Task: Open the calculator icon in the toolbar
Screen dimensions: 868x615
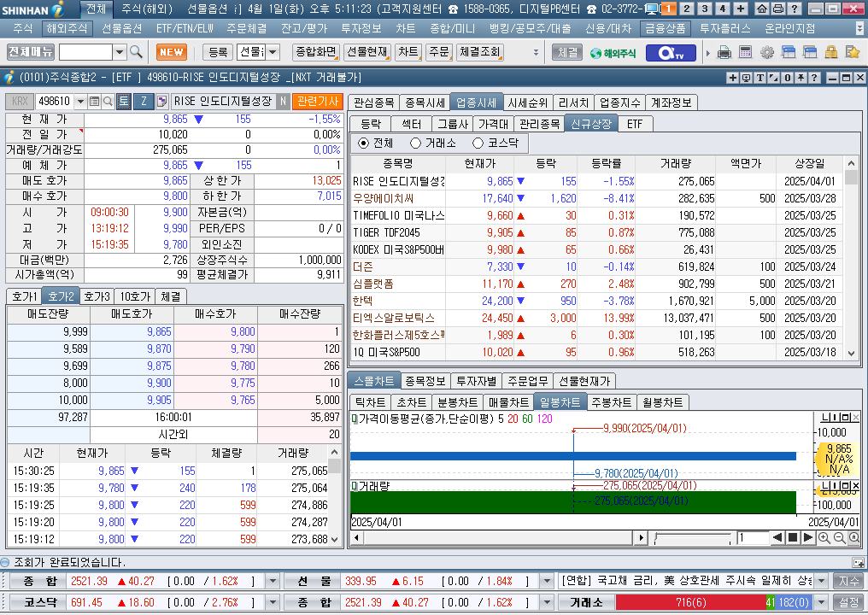Action: coord(746,53)
